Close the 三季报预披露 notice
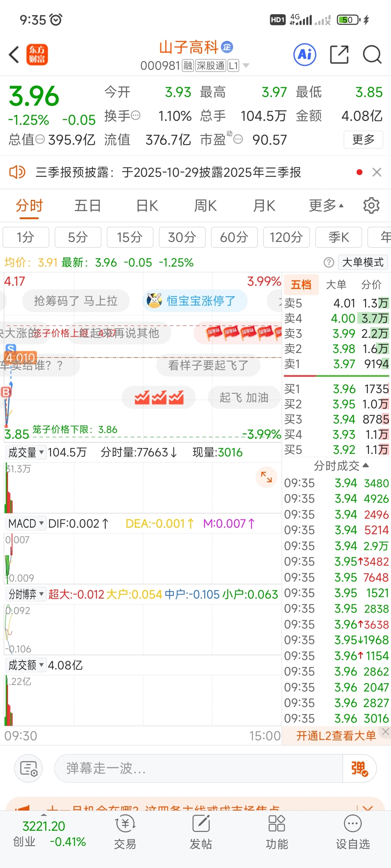 click(377, 172)
